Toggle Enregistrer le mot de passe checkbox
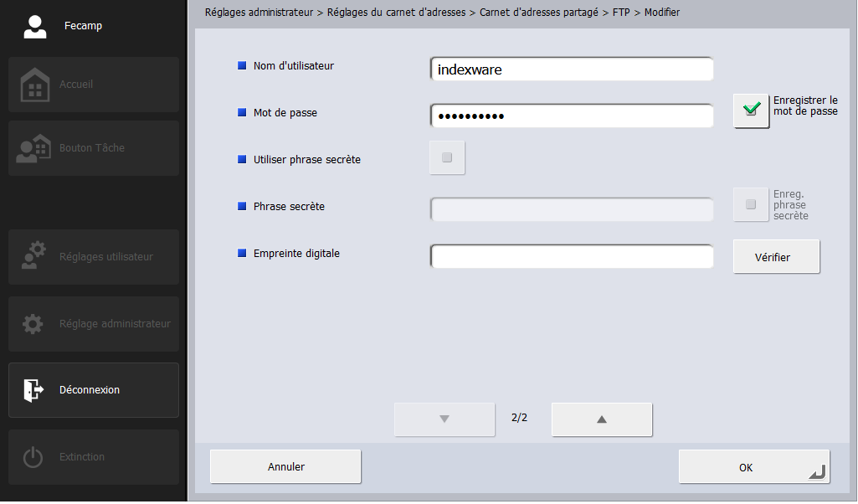Image resolution: width=858 pixels, height=504 pixels. point(751,110)
